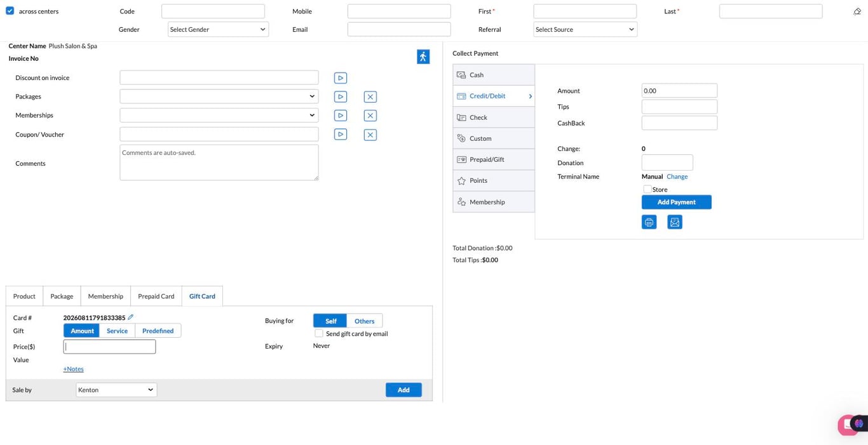
Task: Remove the Memberships selection X icon
Action: (x=370, y=116)
